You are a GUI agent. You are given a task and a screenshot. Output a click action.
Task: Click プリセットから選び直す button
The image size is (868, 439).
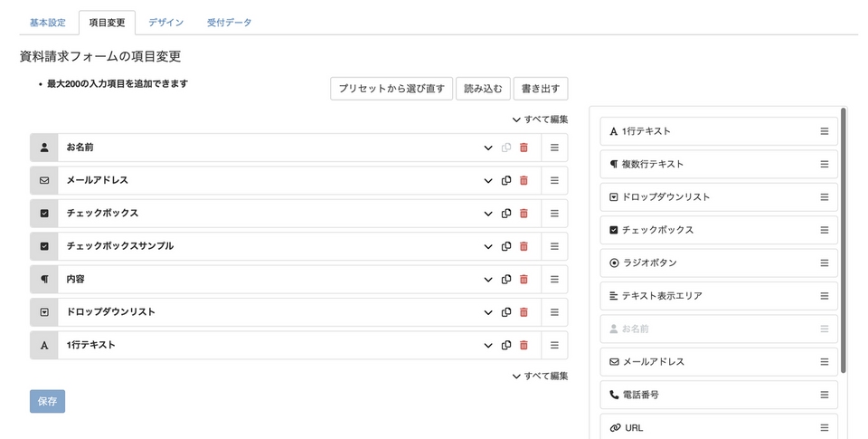(x=391, y=89)
